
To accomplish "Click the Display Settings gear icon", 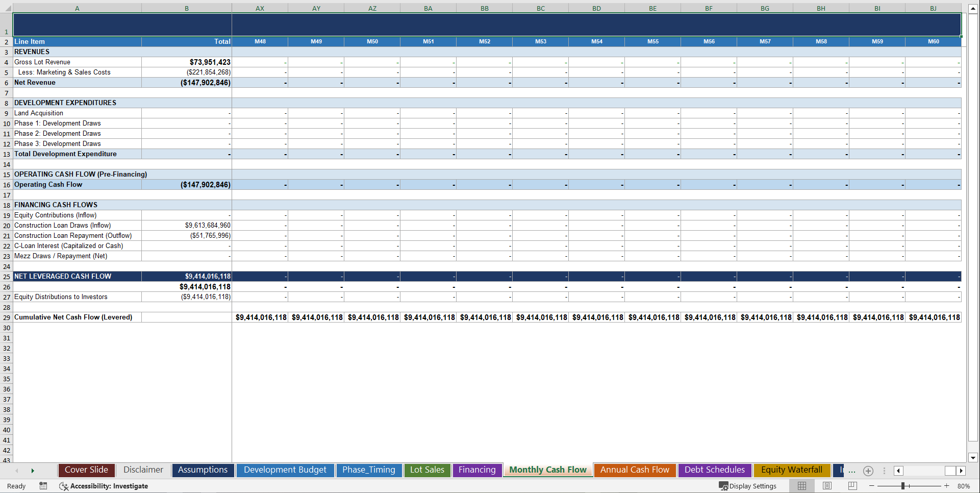I will click(x=724, y=486).
